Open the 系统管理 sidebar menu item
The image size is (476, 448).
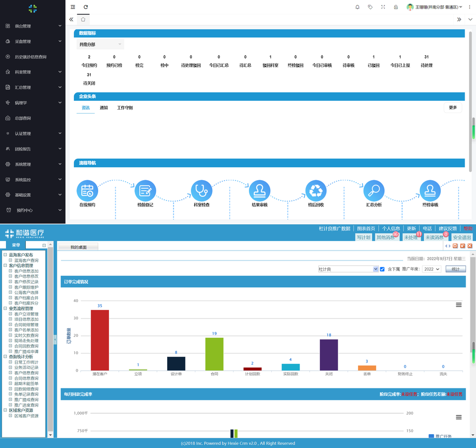tap(33, 164)
